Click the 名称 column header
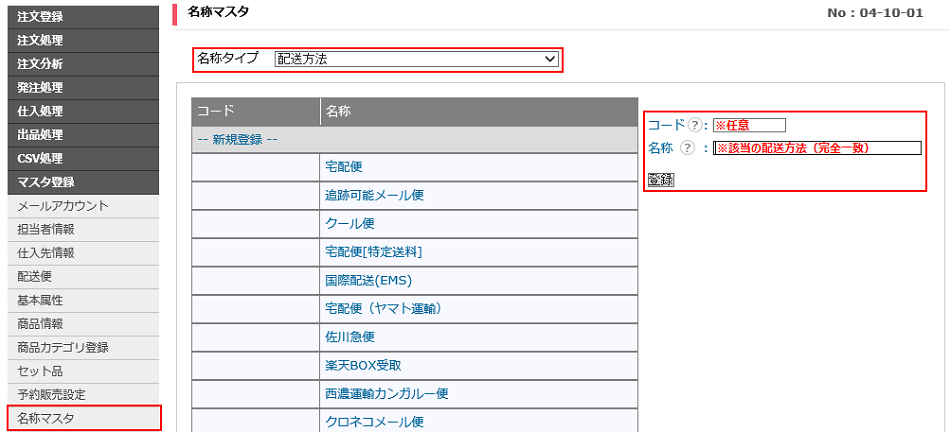Screen dimensions: 950x432 (479, 111)
